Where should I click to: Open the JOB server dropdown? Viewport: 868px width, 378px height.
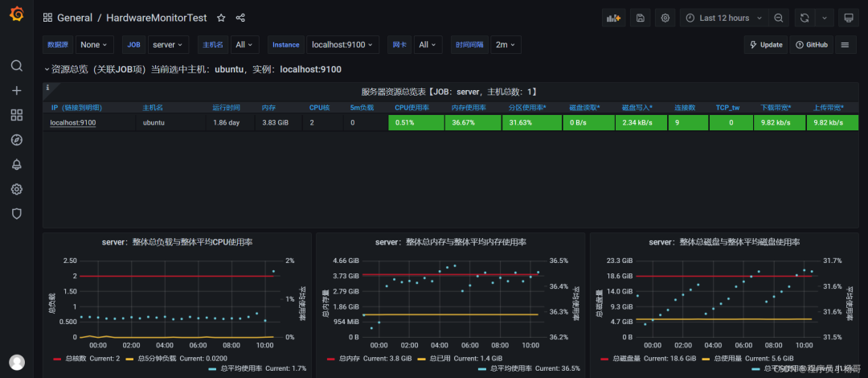[x=168, y=45]
